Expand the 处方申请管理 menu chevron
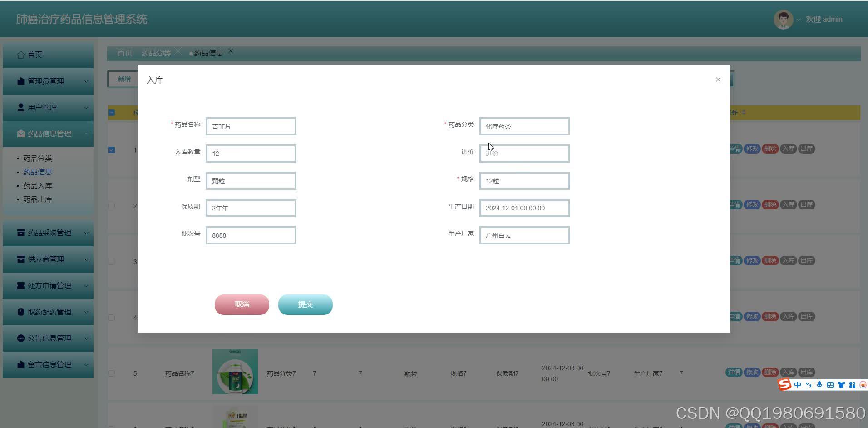868x428 pixels. (86, 286)
